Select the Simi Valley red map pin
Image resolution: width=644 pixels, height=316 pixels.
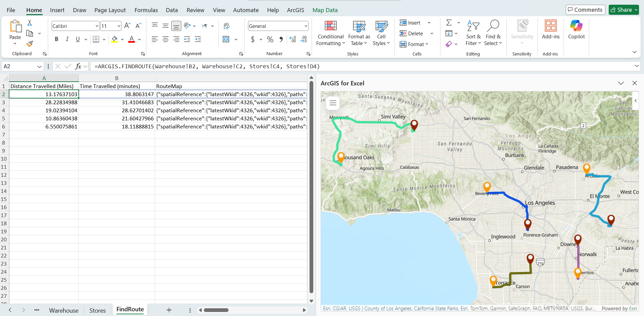(414, 125)
